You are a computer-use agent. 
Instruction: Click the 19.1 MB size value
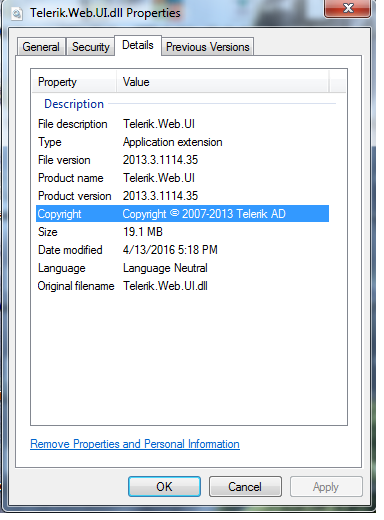point(143,232)
